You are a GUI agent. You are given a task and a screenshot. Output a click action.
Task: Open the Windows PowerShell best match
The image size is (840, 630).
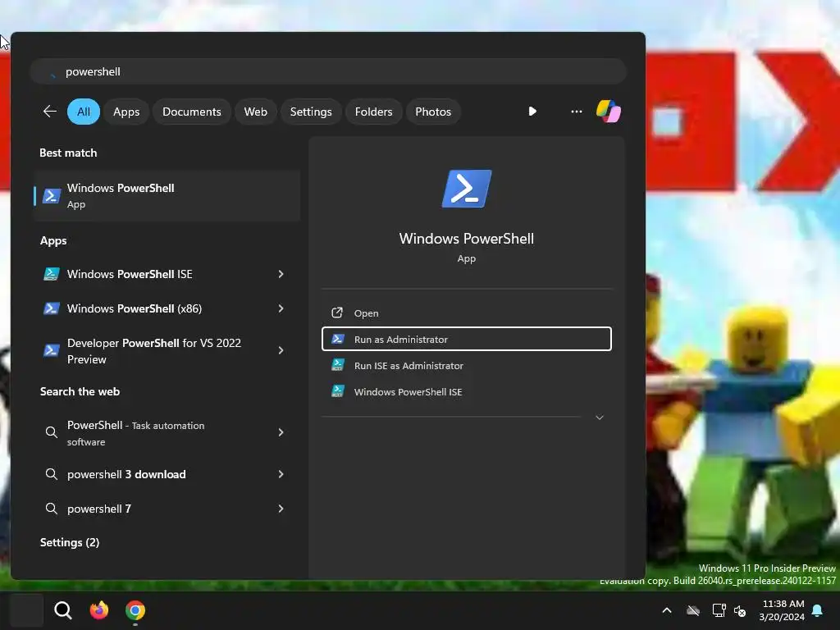[x=167, y=196]
